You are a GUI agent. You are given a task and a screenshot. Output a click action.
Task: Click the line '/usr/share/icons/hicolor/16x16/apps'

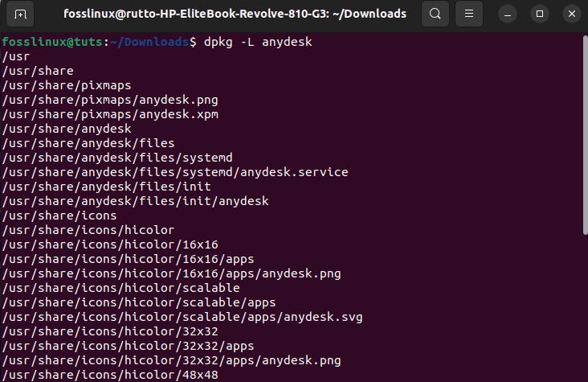pyautogui.click(x=128, y=259)
